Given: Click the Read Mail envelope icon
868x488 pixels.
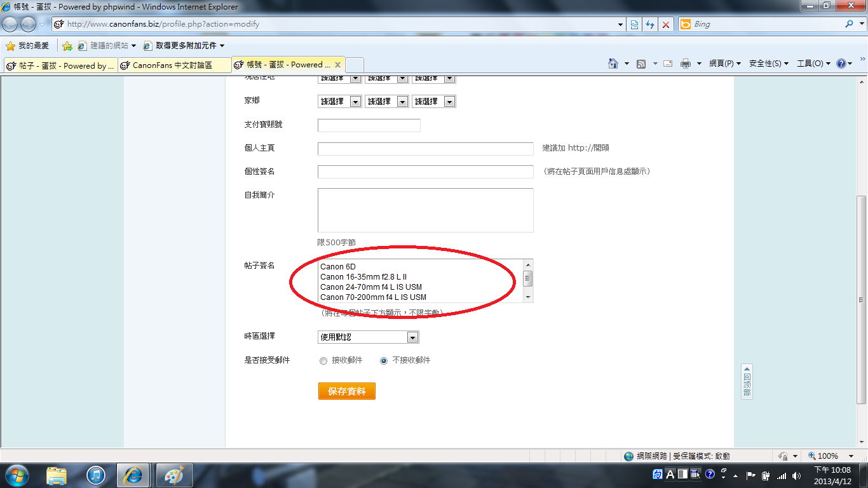Looking at the screenshot, I should pos(668,64).
